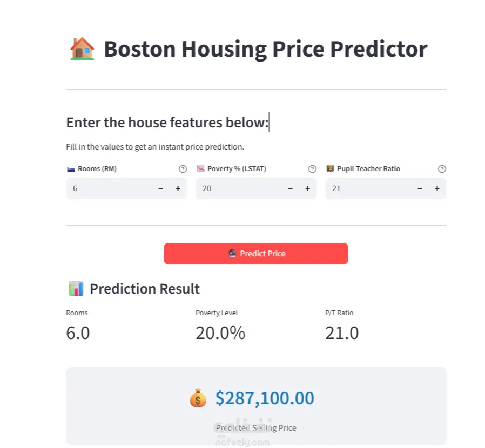Click the help icon beside Poverty % (LSTAT)
This screenshot has height=448, width=485.
tap(312, 169)
